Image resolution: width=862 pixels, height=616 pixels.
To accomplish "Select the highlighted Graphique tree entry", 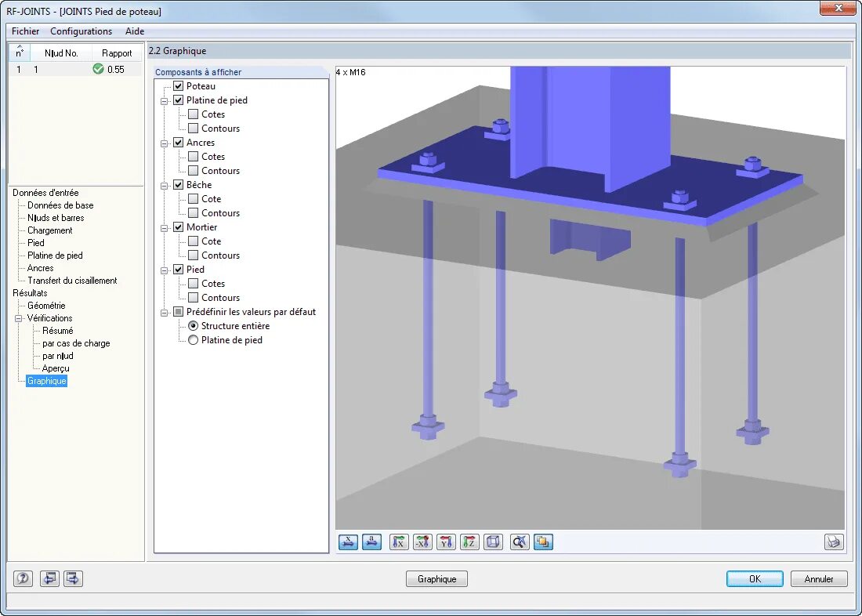I will pos(47,381).
